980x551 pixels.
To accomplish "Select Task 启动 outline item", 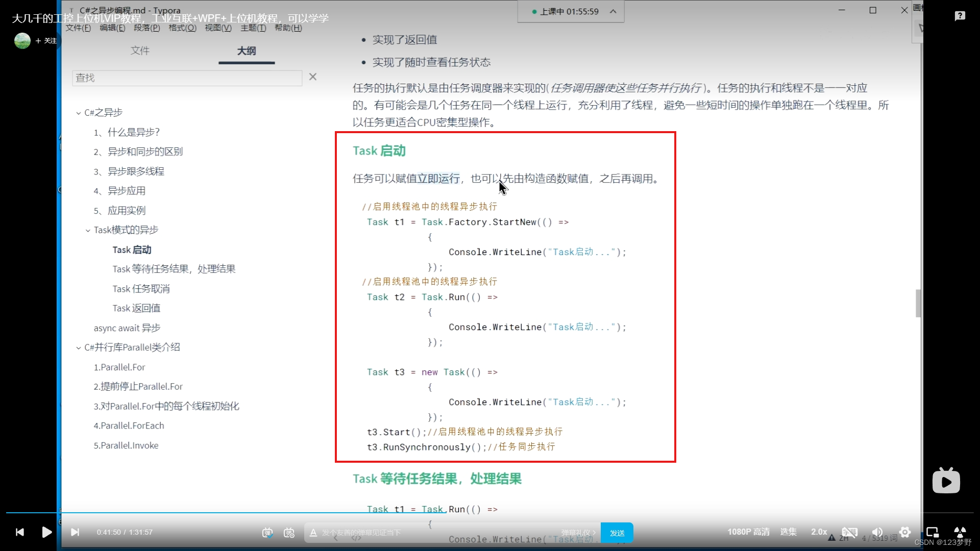I will click(x=132, y=249).
